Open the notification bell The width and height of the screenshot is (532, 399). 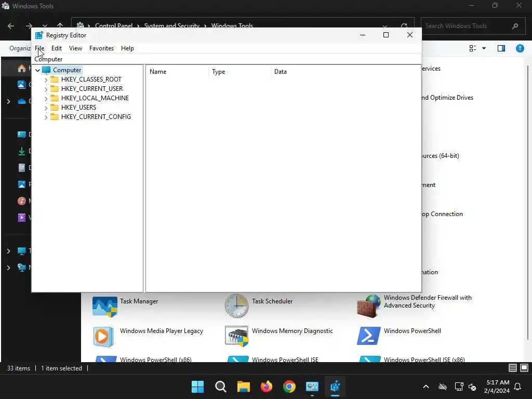[518, 387]
